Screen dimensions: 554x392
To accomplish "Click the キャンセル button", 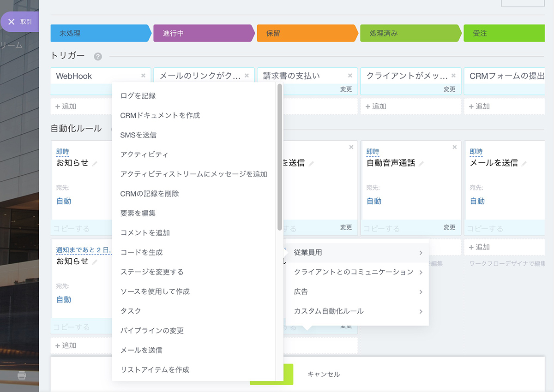I will pos(324,374).
